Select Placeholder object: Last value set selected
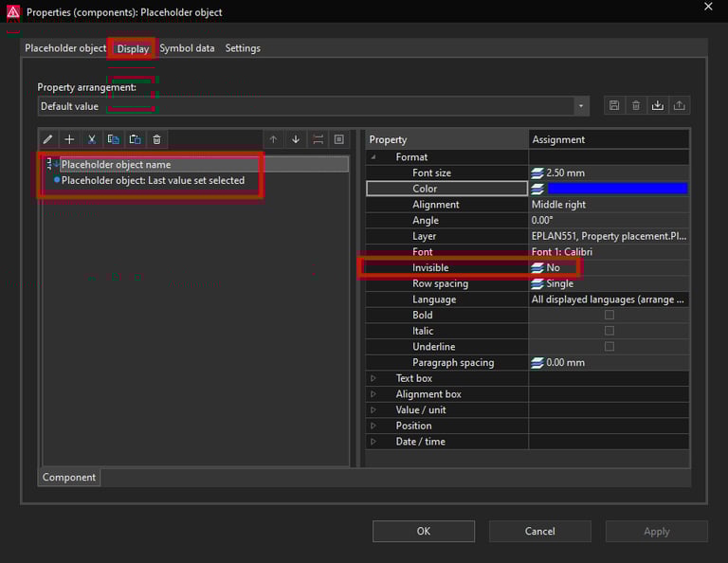This screenshot has height=563, width=728. tap(154, 180)
